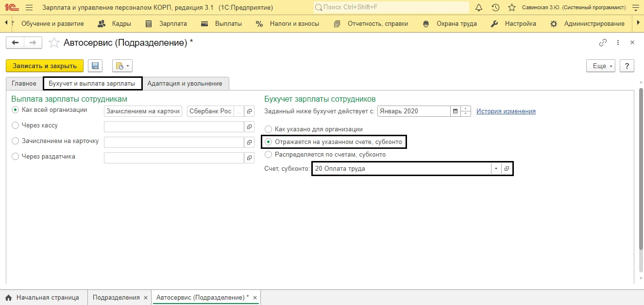644x305 pixels.
Task: Open the Сбербанк field's open-item icon
Action: [250, 111]
